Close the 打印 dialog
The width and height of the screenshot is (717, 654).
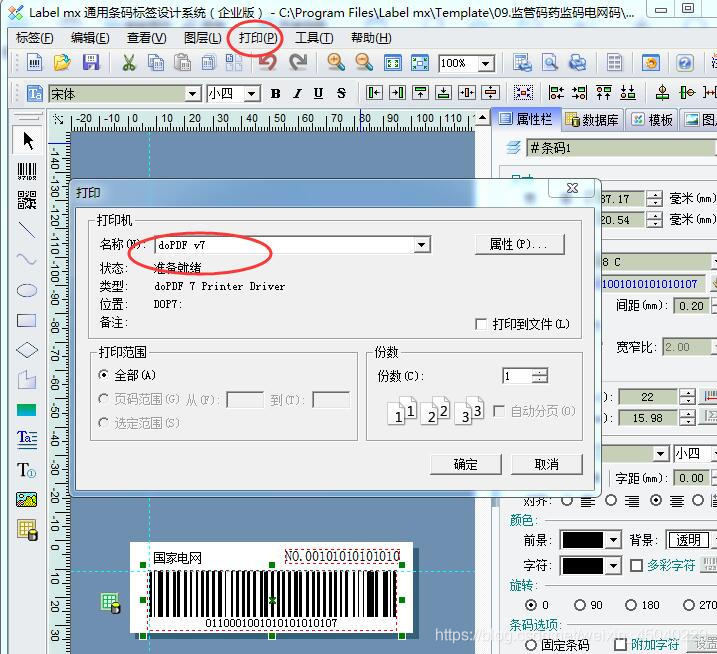tap(573, 188)
